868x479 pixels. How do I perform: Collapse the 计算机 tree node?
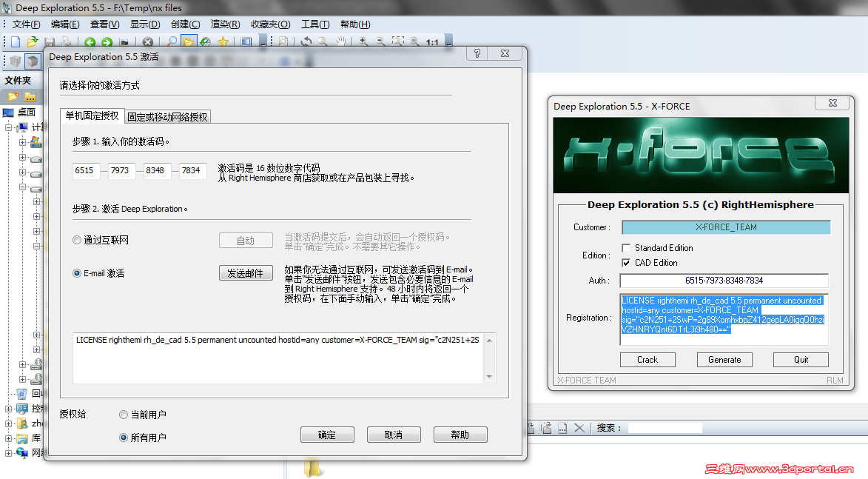[8, 127]
